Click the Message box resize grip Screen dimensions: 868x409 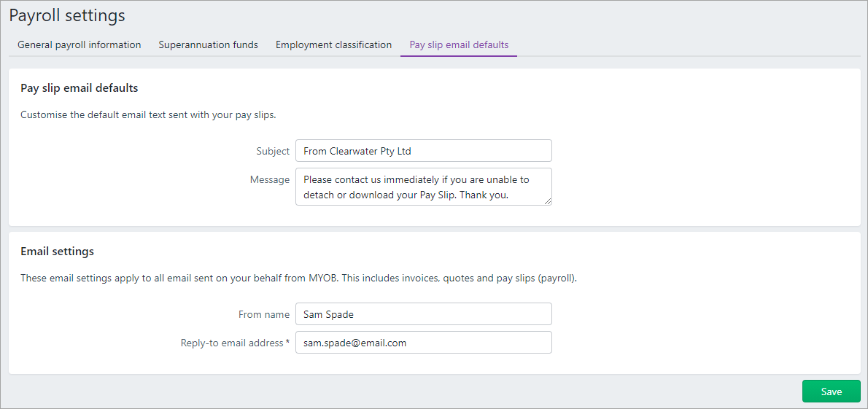548,201
